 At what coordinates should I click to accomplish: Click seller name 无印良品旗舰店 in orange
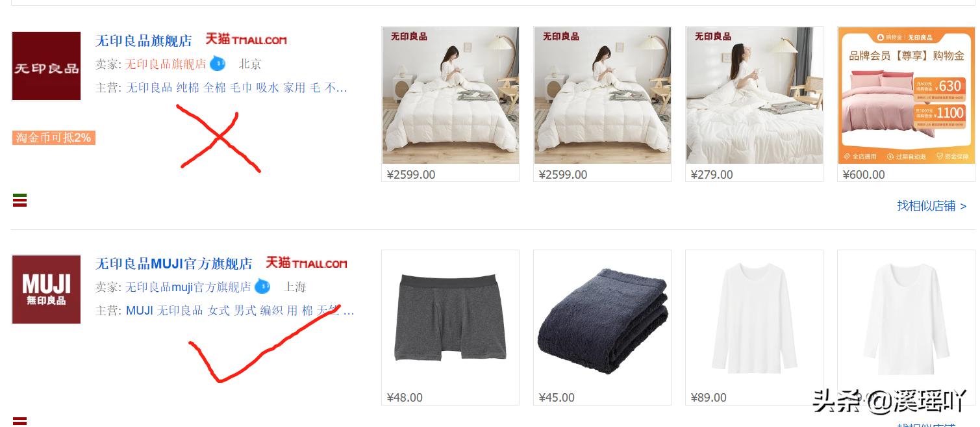point(166,64)
